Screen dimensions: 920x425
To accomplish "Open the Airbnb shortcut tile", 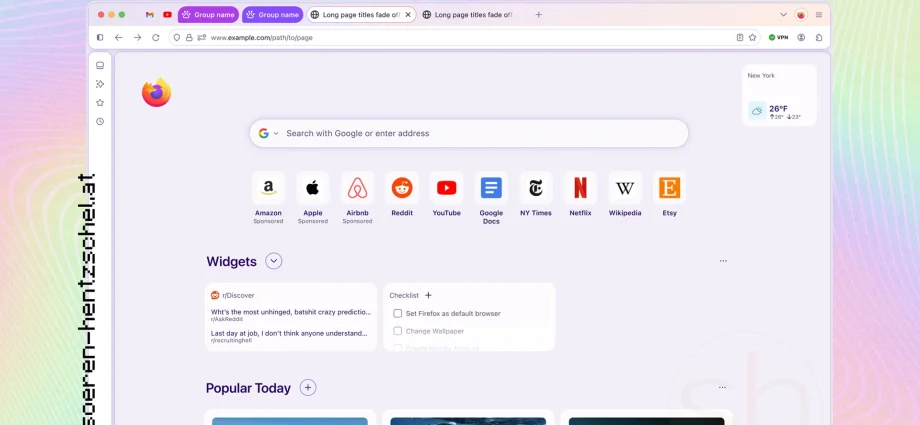I will [357, 198].
